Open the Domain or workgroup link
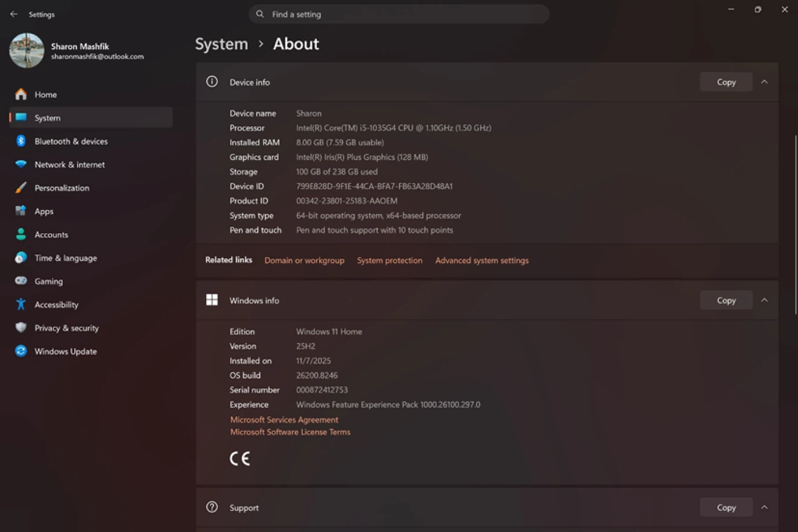 point(304,260)
